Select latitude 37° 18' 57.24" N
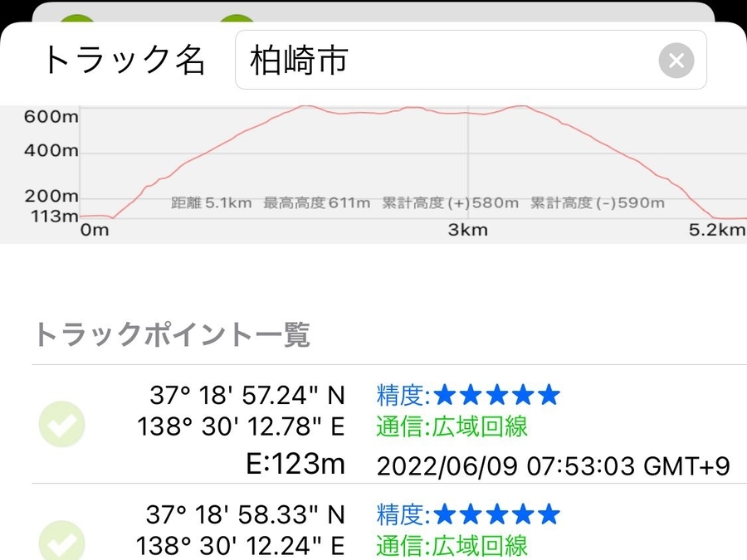Image resolution: width=747 pixels, height=560 pixels. [247, 395]
